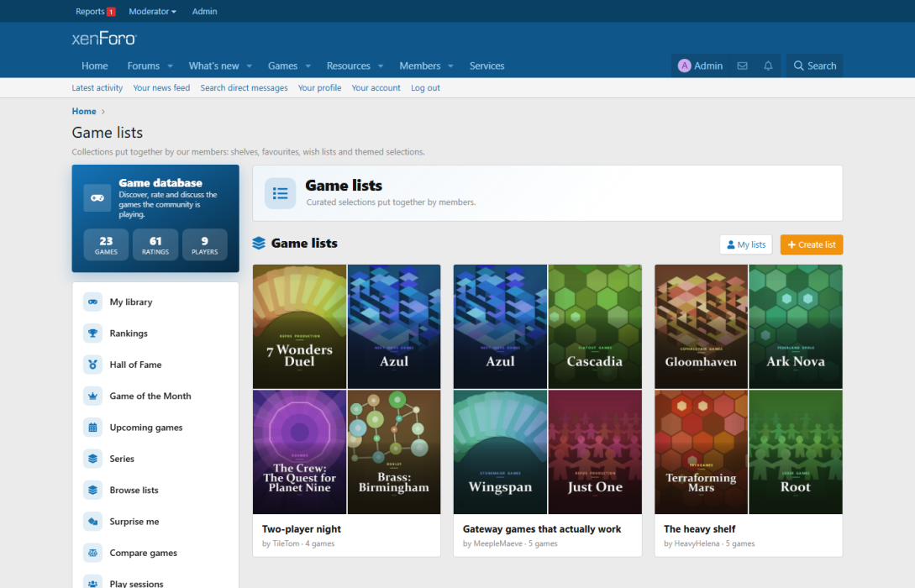Click the Hall of Fame medal icon

92,365
